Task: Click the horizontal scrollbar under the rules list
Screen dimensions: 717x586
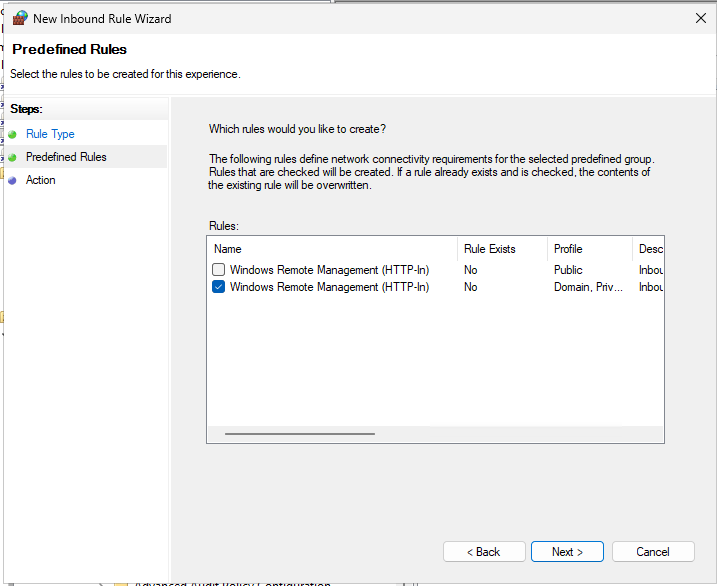Action: [300, 434]
